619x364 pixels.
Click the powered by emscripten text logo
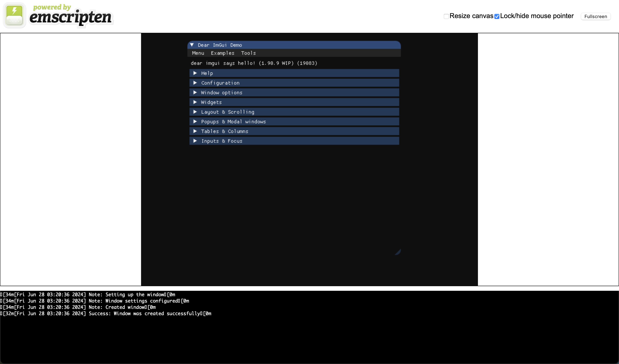coord(71,15)
